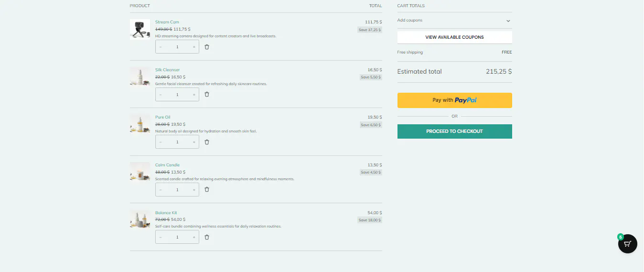Image resolution: width=644 pixels, height=272 pixels.
Task: Focus the Calm Candle quantity field
Action: tap(177, 190)
